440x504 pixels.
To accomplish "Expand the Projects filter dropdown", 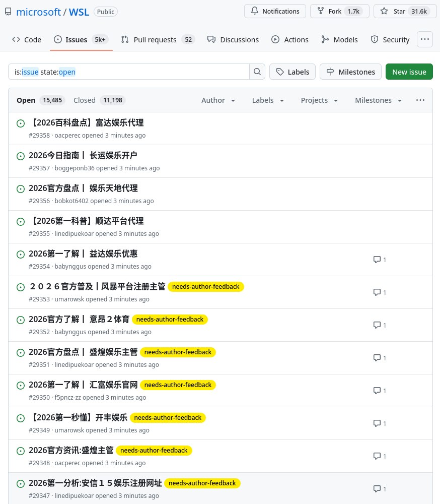I will (319, 100).
